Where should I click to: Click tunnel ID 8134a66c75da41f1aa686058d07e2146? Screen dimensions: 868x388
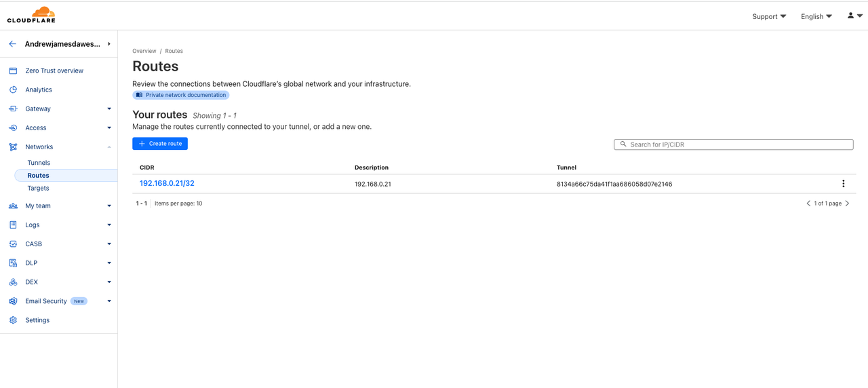click(x=614, y=184)
